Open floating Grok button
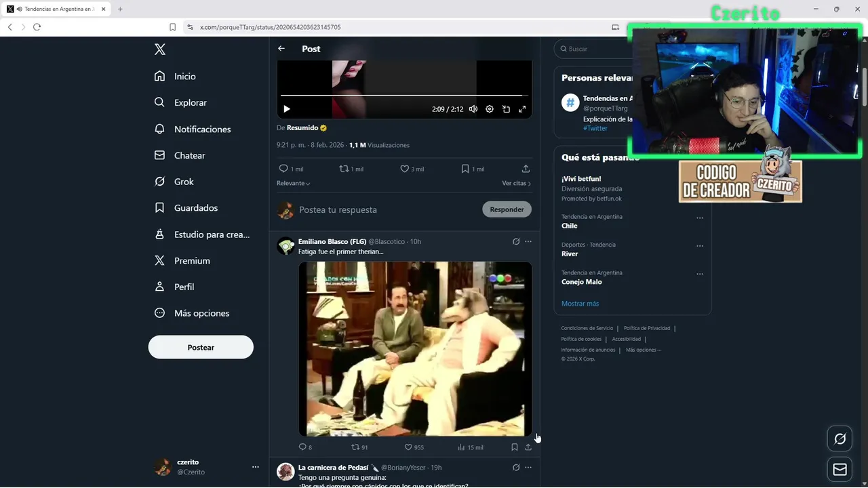The height and width of the screenshot is (488, 868). tap(840, 439)
